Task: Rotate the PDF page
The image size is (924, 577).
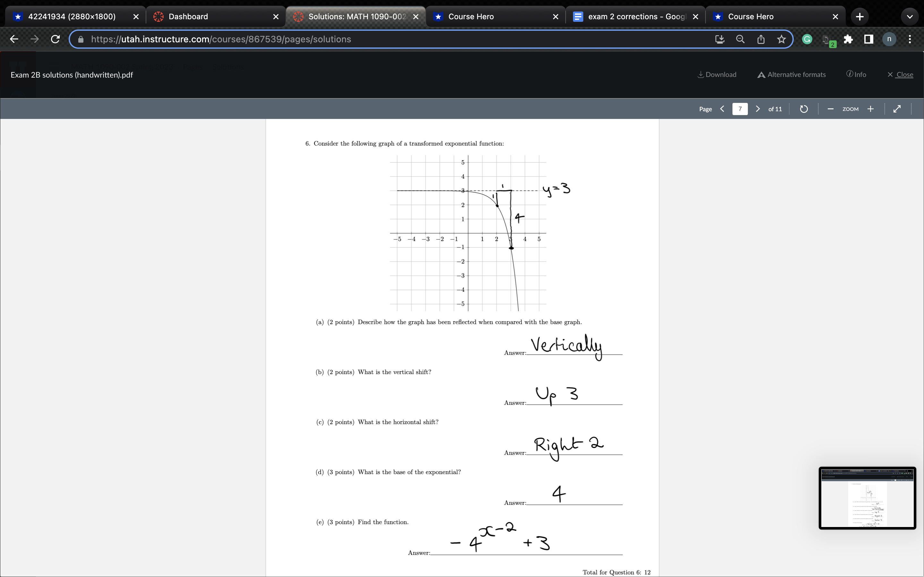Action: pos(803,109)
